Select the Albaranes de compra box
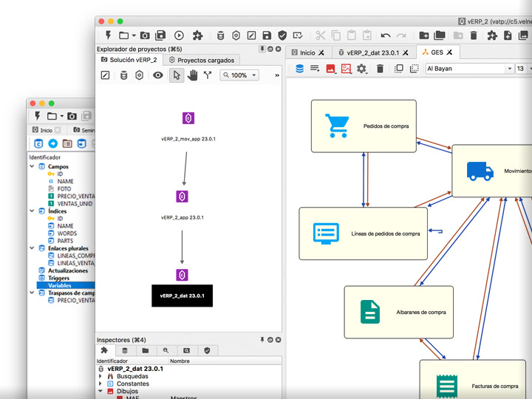Viewport: 532px width, 399px height. click(399, 312)
